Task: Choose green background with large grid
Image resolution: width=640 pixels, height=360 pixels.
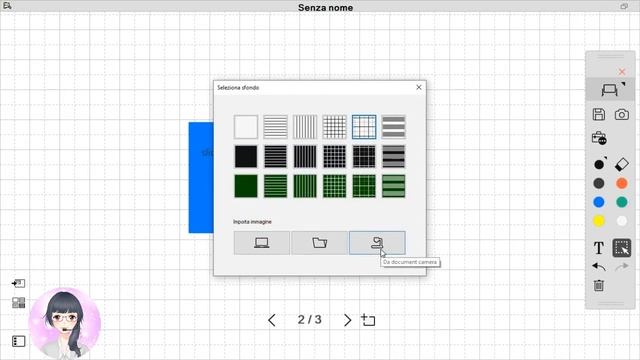Action: coord(364,186)
